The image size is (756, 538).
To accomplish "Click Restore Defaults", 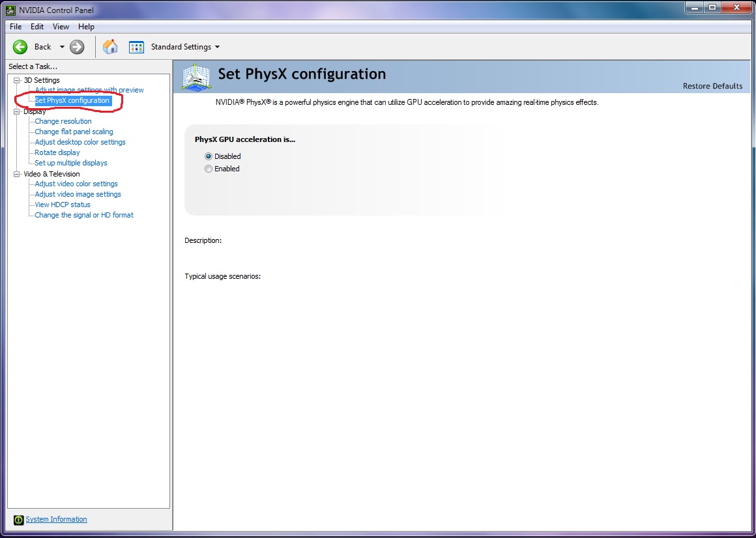I will coord(712,86).
